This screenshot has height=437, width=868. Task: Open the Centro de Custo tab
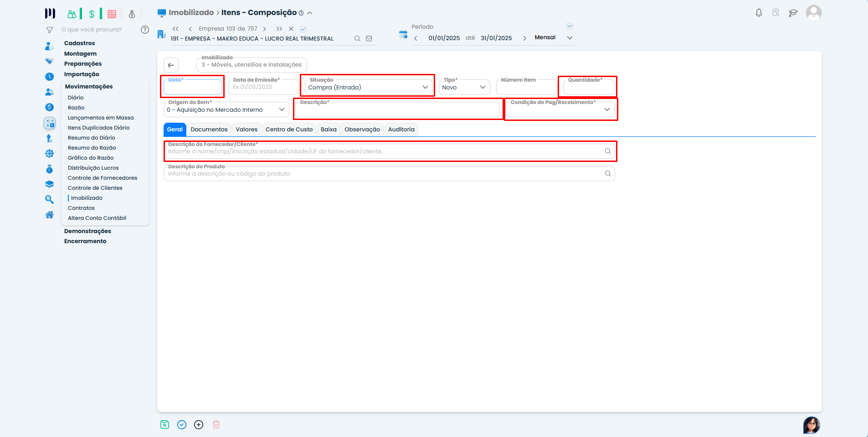pos(289,130)
